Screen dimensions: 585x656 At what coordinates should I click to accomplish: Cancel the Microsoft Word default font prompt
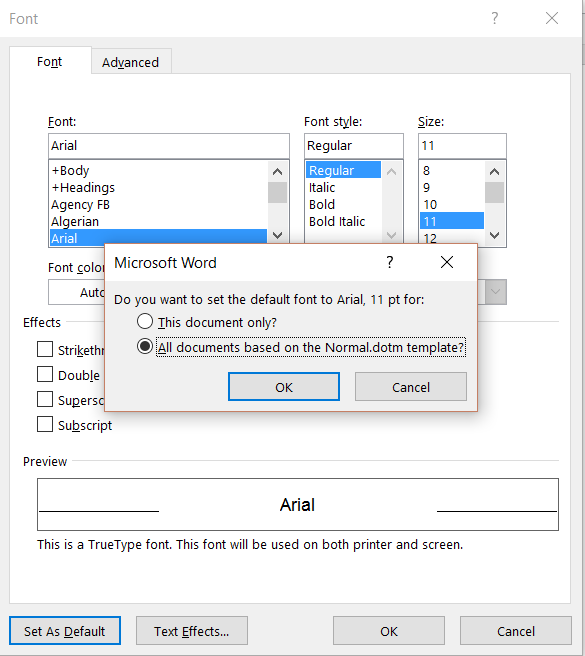click(411, 387)
